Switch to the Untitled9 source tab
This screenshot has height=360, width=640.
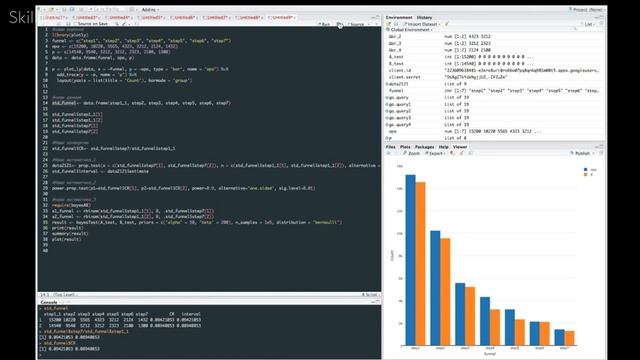(282, 18)
